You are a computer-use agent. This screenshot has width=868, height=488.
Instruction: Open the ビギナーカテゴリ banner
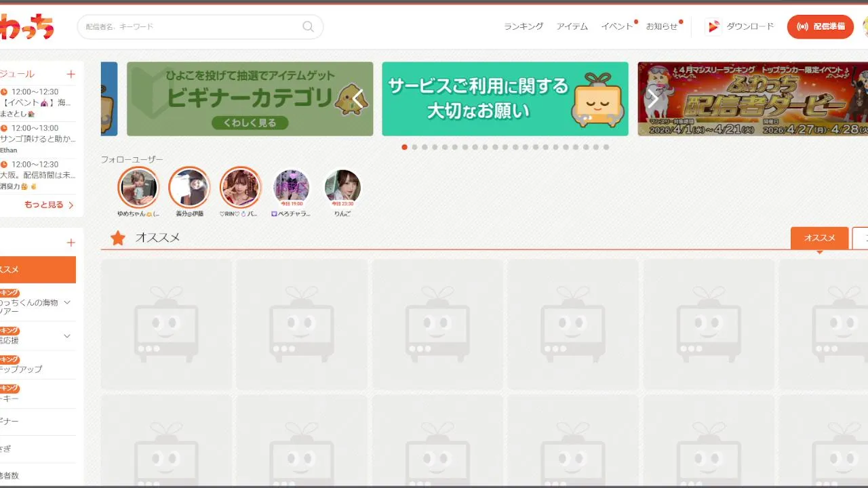click(x=250, y=99)
